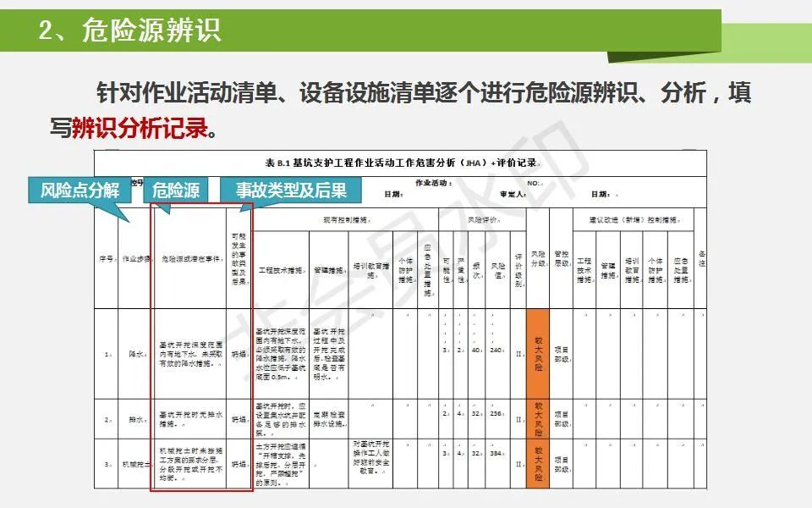Click "应急处置措施" header under 现有控制措施
The height and width of the screenshot is (508, 812).
click(428, 270)
